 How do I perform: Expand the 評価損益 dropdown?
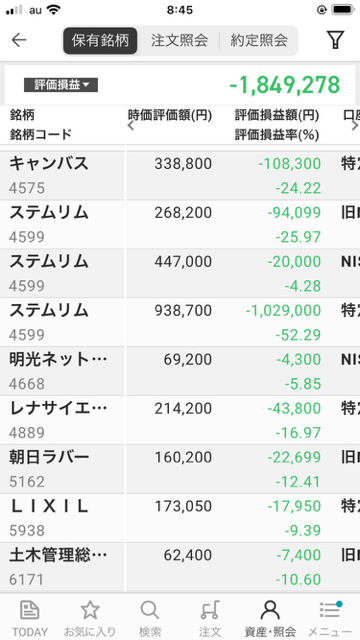pos(61,85)
